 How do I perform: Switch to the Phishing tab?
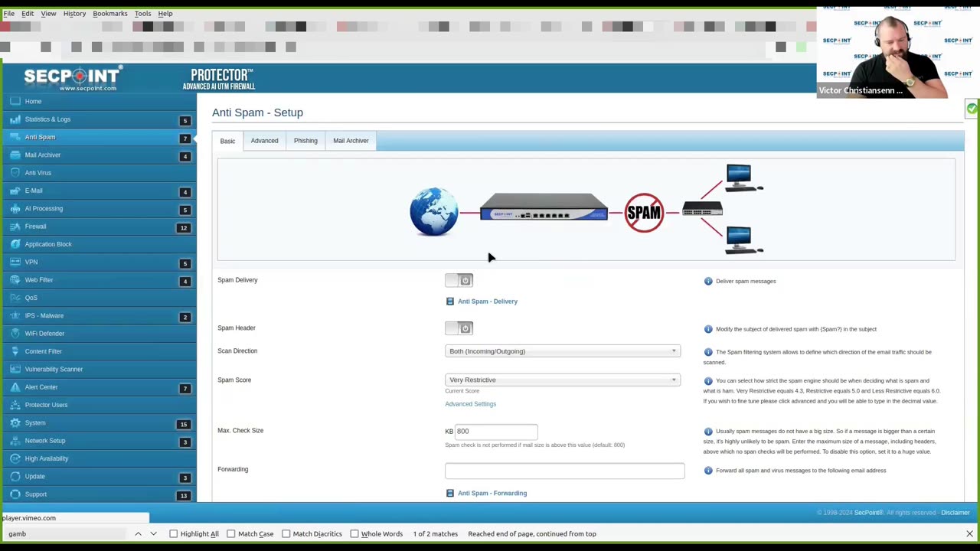pyautogui.click(x=305, y=141)
